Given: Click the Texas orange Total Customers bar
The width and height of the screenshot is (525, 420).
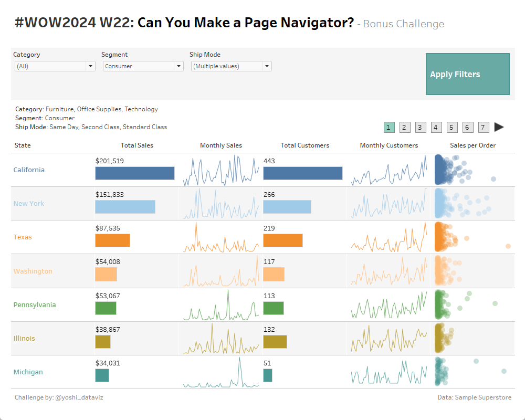Looking at the screenshot, I should click(x=282, y=240).
